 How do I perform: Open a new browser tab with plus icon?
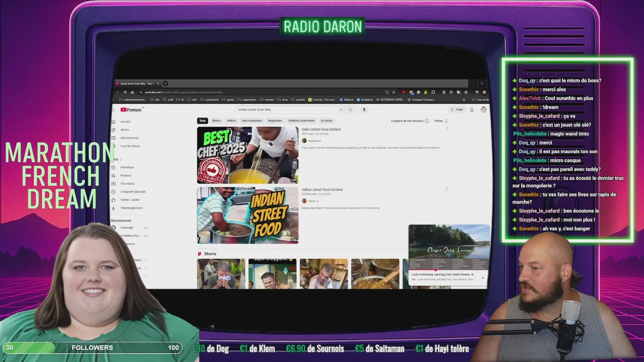165,83
